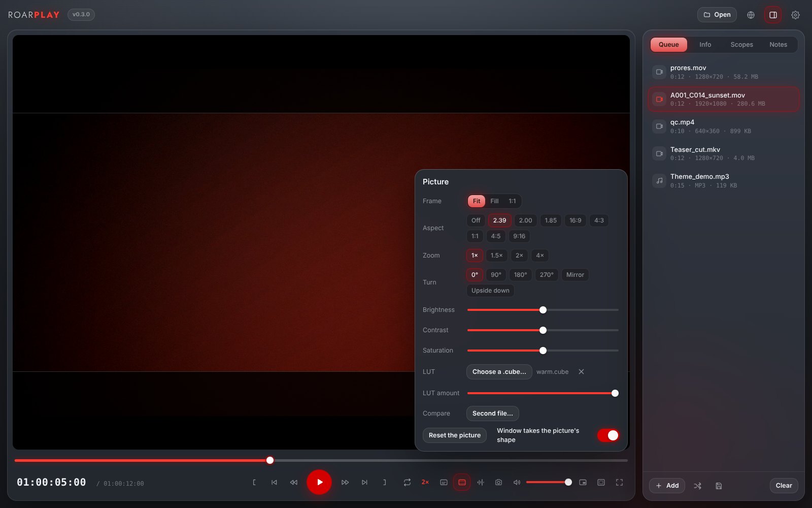
Task: Start playback with the red play button
Action: (319, 482)
